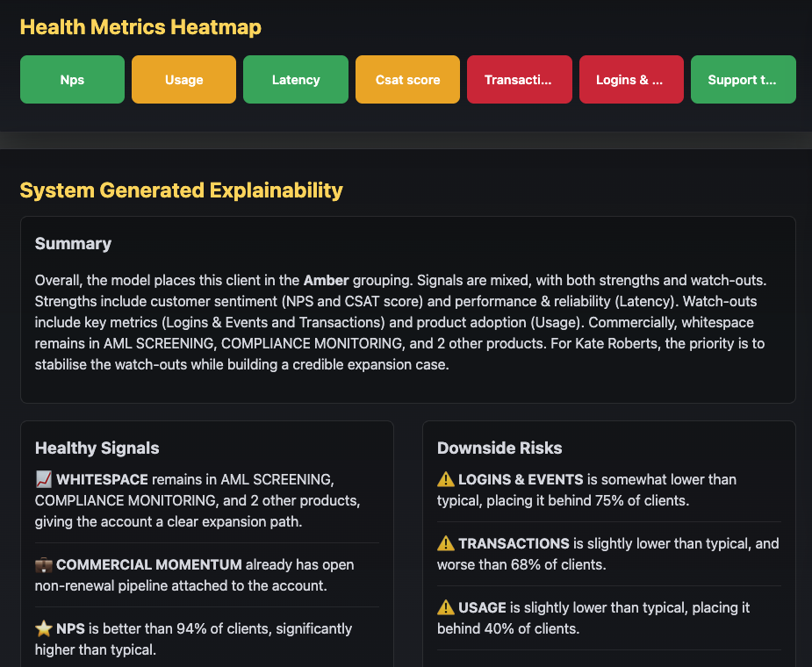
Task: Toggle the Nps metric chip
Action: click(72, 79)
